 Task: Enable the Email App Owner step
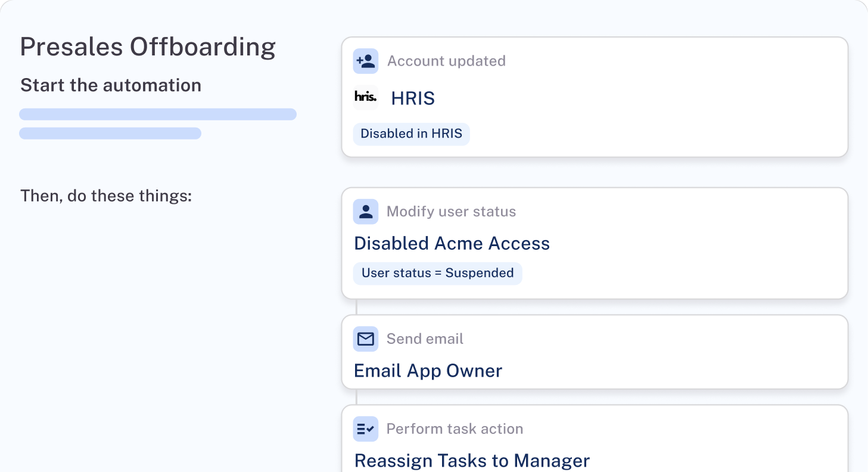coord(595,352)
